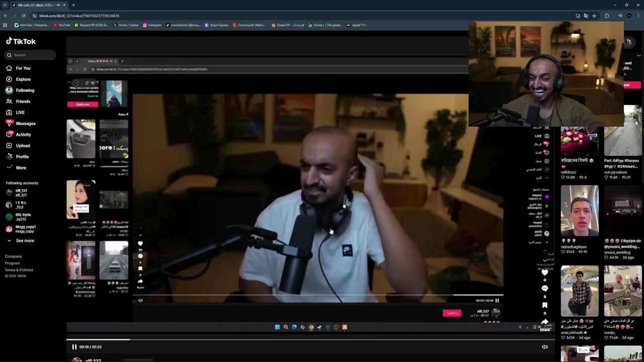This screenshot has width=644, height=362.
Task: Like the video using the heart icon
Action: tap(545, 273)
